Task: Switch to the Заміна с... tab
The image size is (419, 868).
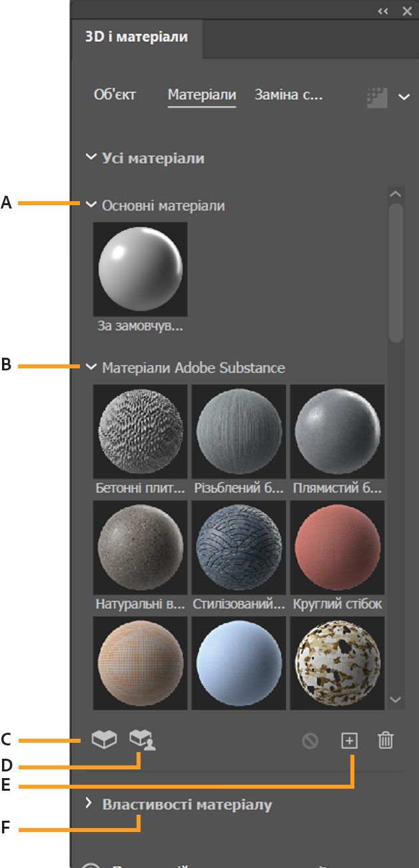Action: coord(288,95)
